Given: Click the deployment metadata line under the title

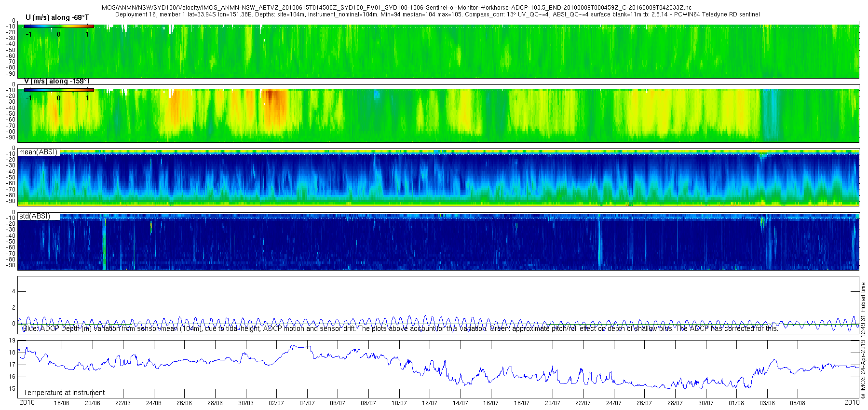Looking at the screenshot, I should click(437, 14).
